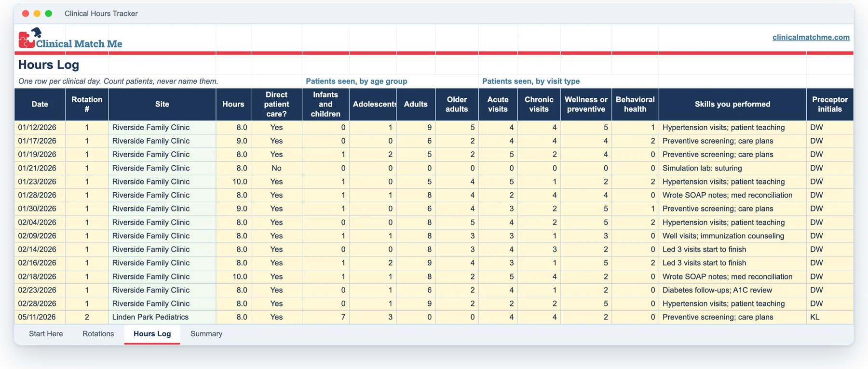
Task: Click the Adults column header
Action: tap(416, 104)
